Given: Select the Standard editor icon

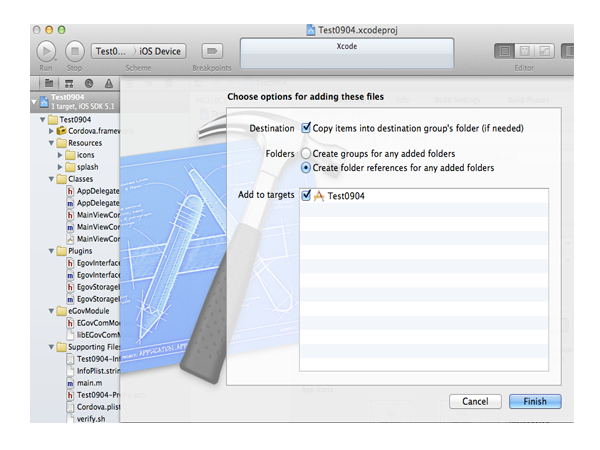Looking at the screenshot, I should pos(505,51).
